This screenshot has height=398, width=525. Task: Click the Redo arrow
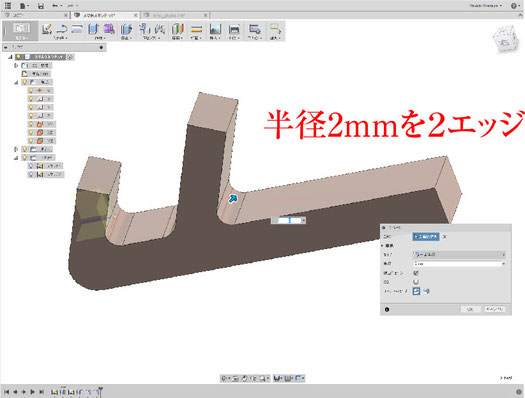coord(71,6)
